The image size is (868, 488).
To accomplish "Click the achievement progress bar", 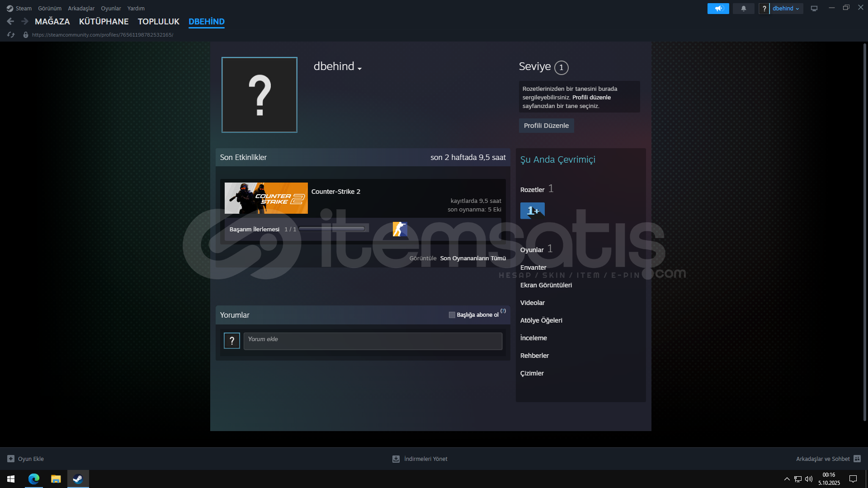I will [332, 229].
